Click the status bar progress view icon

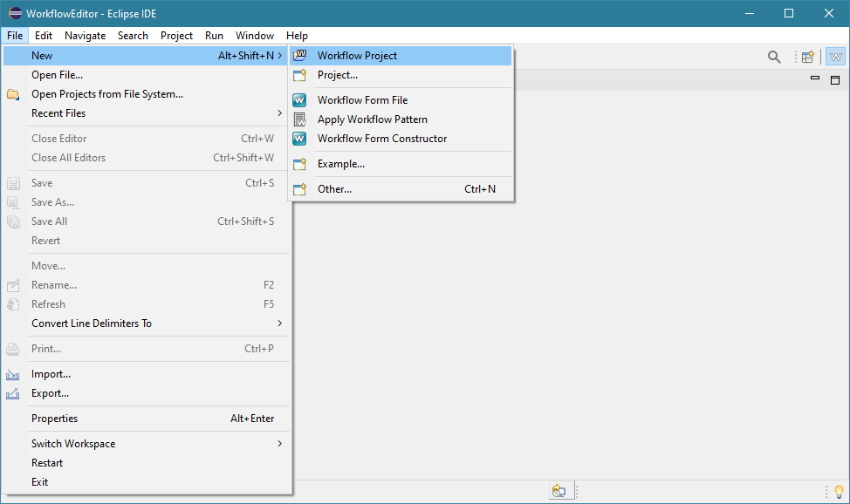[x=559, y=492]
